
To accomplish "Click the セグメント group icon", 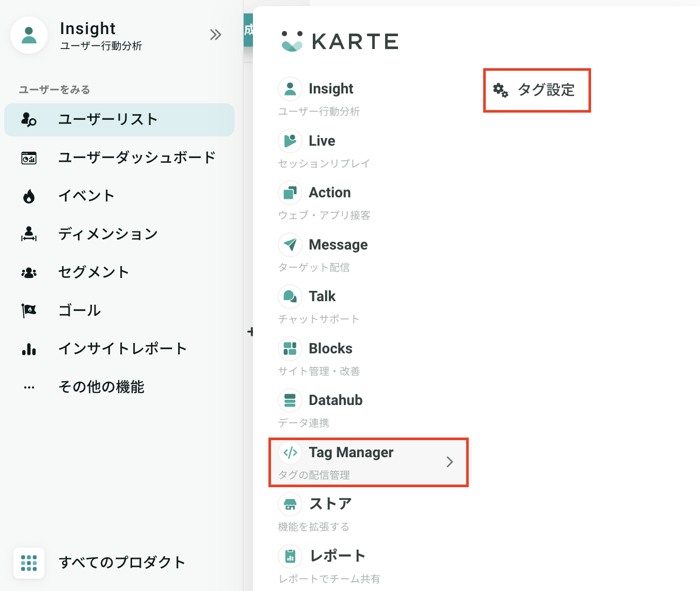I will (x=29, y=273).
